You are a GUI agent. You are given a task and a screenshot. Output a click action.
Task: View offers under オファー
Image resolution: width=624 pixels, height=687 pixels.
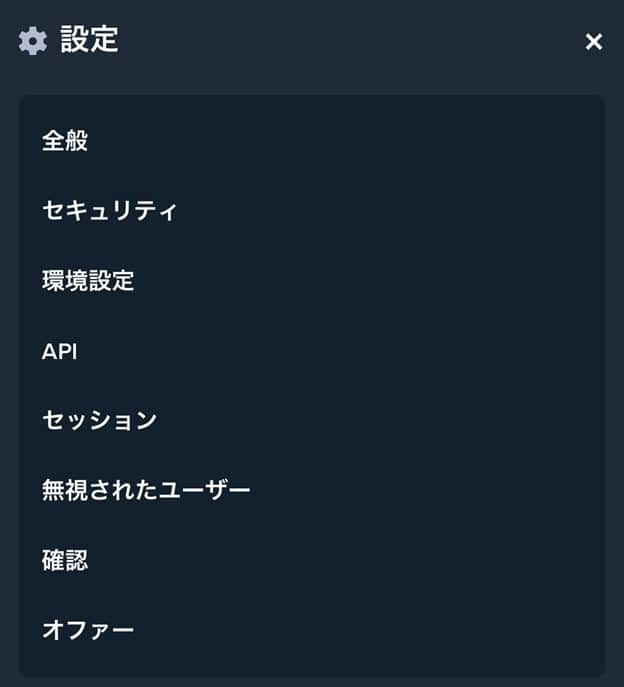[88, 630]
